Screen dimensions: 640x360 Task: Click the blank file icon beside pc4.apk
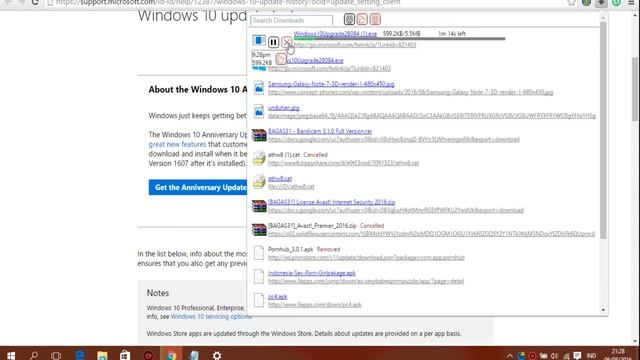point(259,300)
